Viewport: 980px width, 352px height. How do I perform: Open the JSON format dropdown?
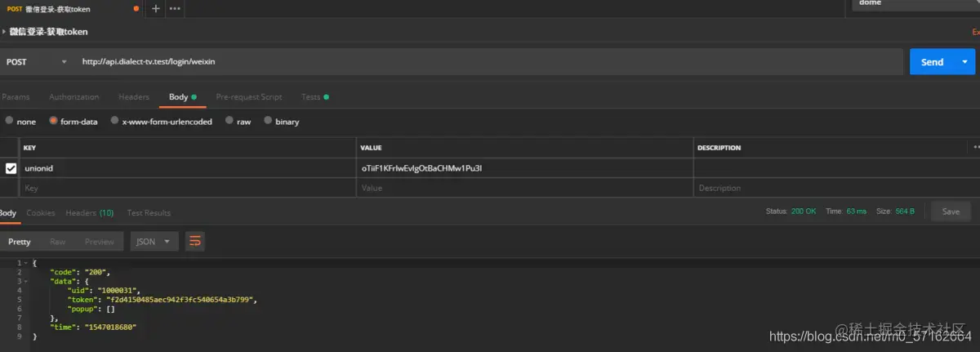[x=154, y=242]
